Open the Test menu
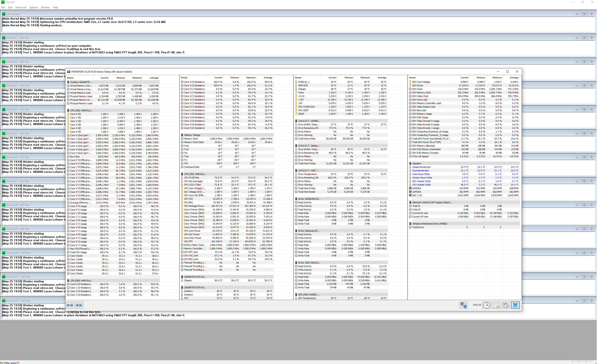597x364 pixels. click(3, 8)
